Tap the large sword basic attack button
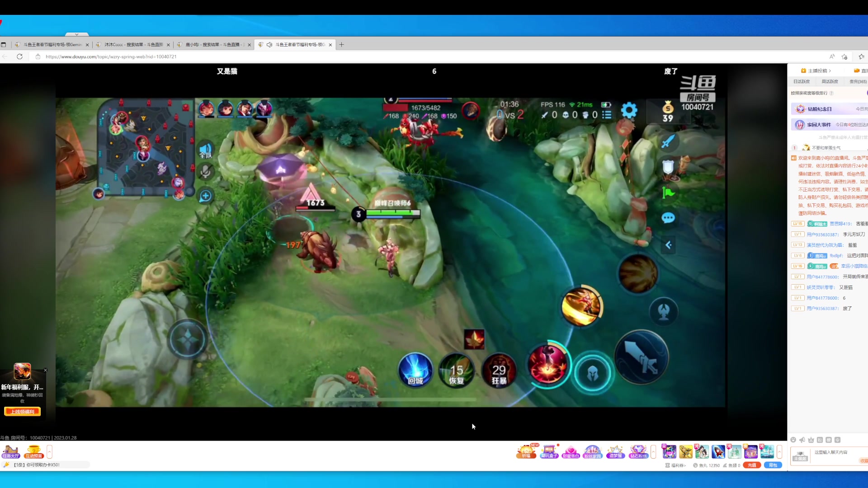 pyautogui.click(x=641, y=357)
